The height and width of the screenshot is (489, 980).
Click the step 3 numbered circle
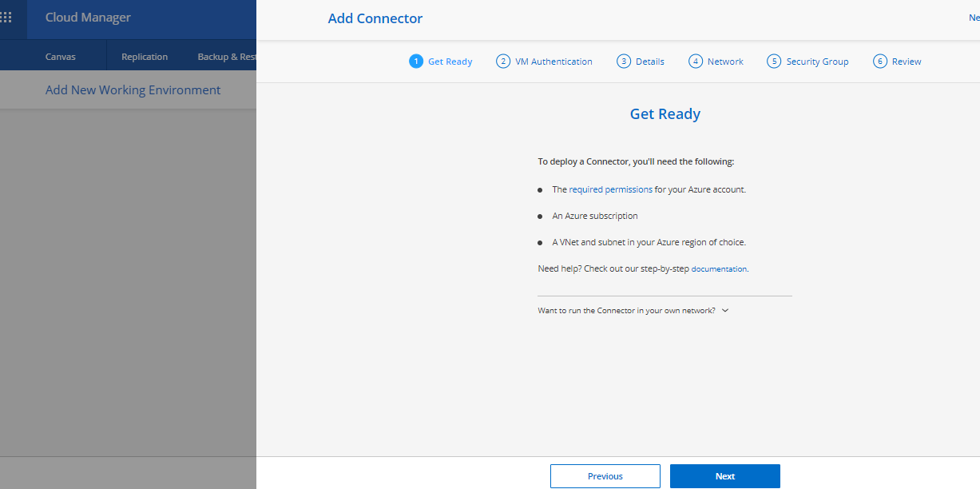coord(623,62)
